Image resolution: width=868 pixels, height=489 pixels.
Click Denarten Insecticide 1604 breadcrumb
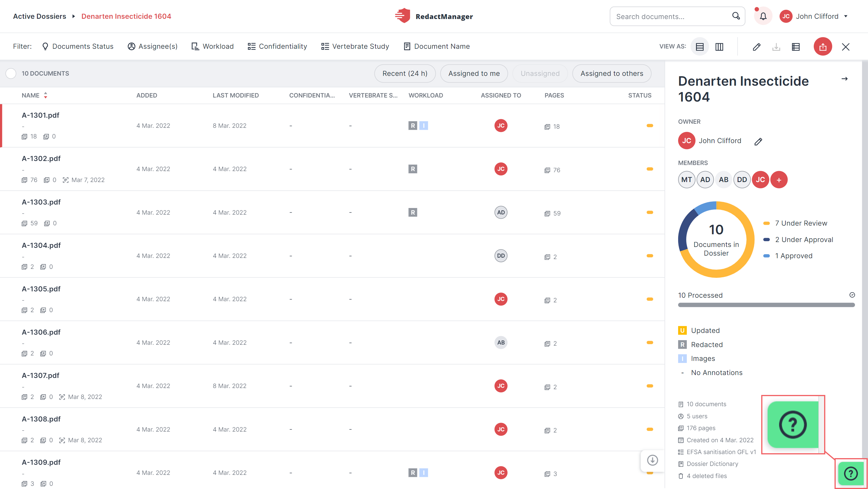[126, 16]
